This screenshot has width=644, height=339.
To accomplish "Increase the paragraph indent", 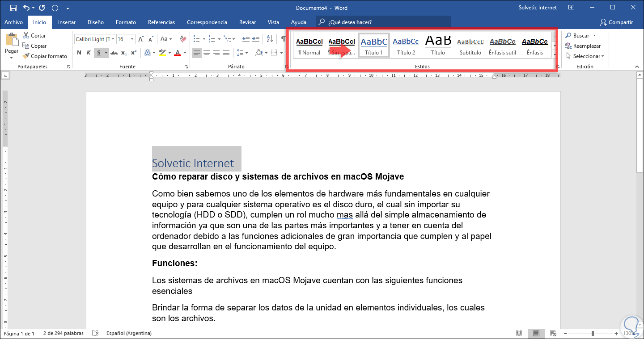I will click(255, 39).
